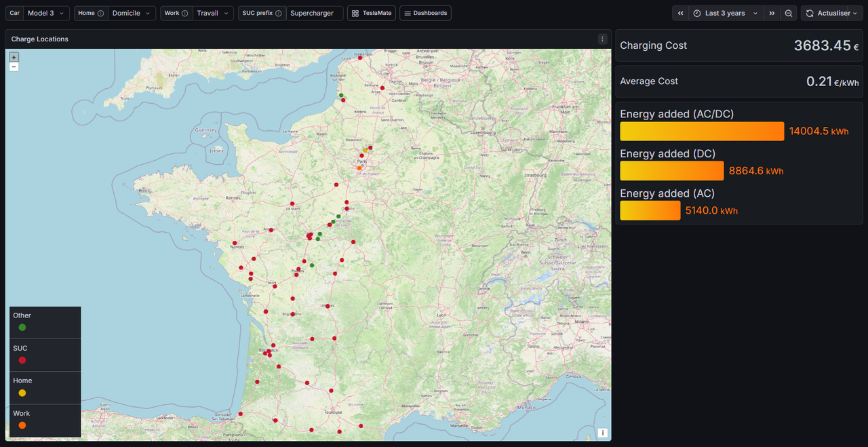Viewport: 868px width, 447px height.
Task: Zoom in the map with plus button
Action: point(14,58)
